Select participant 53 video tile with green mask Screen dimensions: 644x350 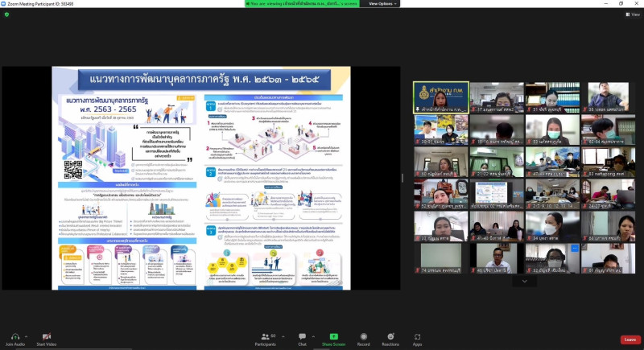552,130
